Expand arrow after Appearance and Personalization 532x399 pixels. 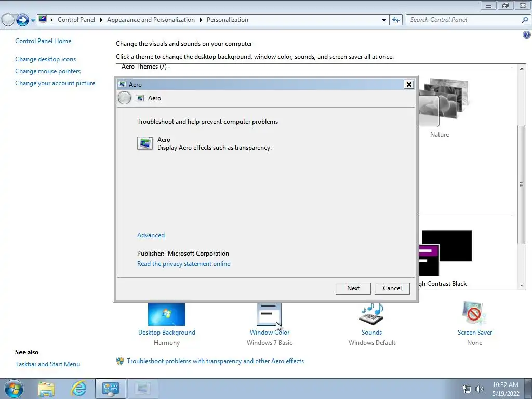pos(201,20)
